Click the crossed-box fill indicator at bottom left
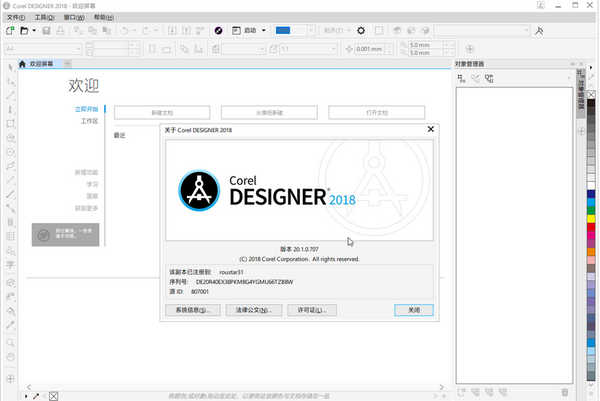The width and height of the screenshot is (600, 401). 54,396
